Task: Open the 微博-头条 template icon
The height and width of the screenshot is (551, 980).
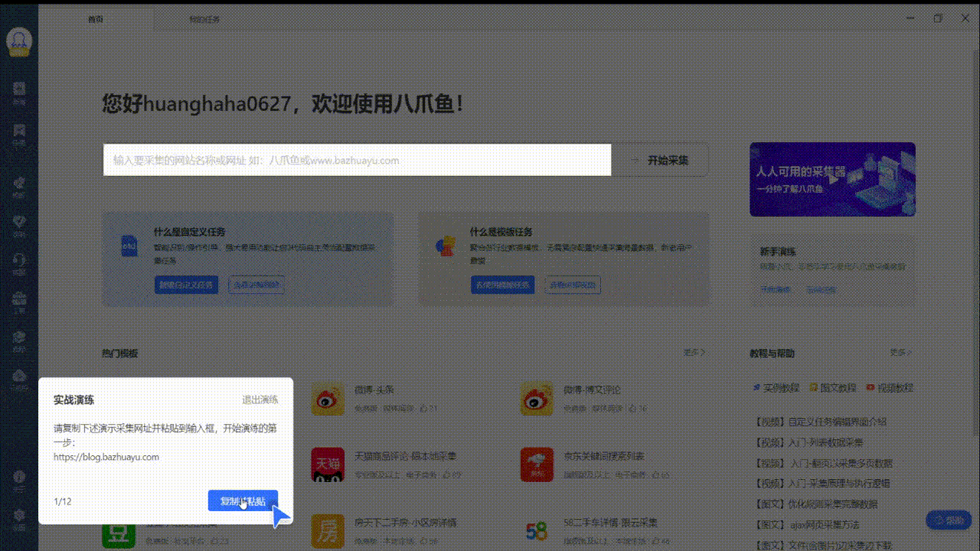Action: coord(328,399)
